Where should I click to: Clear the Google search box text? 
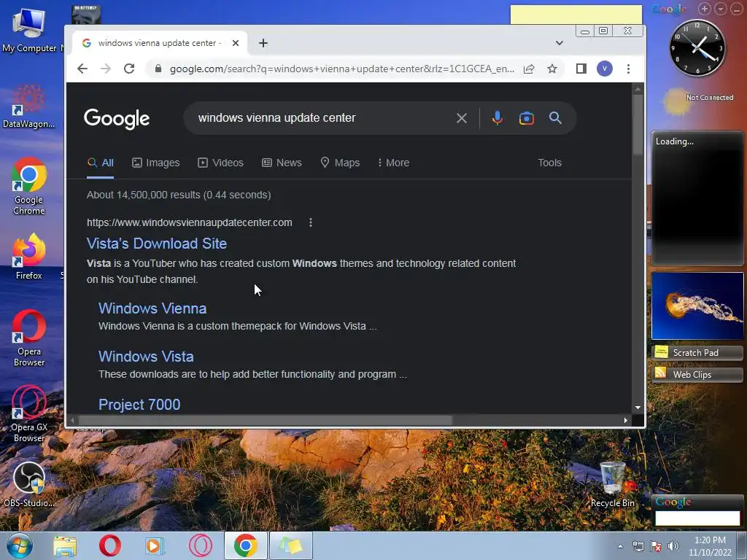[461, 118]
